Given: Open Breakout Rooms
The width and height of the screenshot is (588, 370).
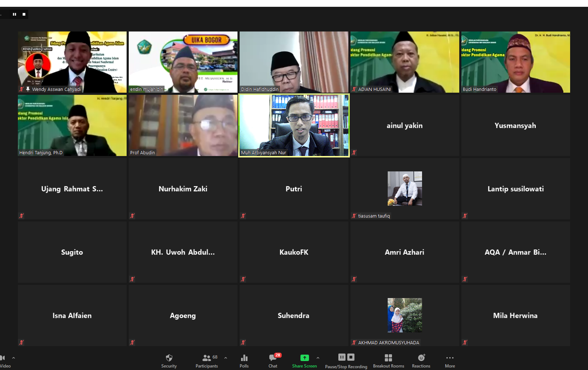Looking at the screenshot, I should 388,360.
